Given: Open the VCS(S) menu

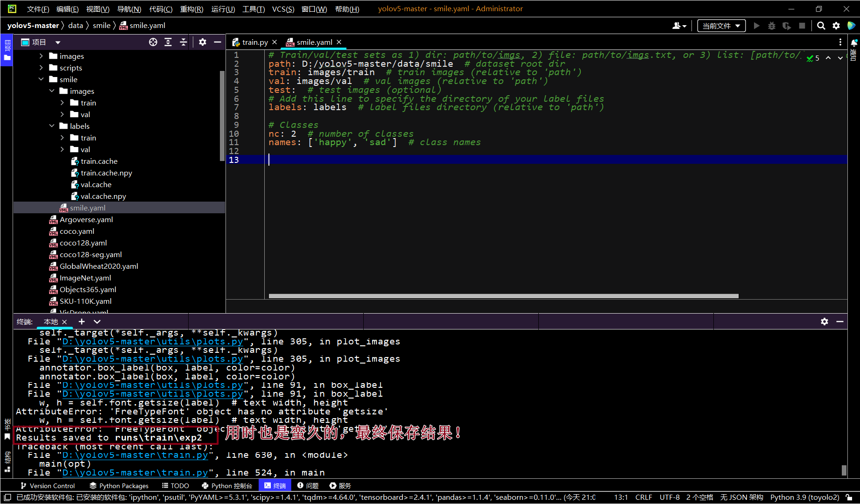Looking at the screenshot, I should [x=283, y=9].
